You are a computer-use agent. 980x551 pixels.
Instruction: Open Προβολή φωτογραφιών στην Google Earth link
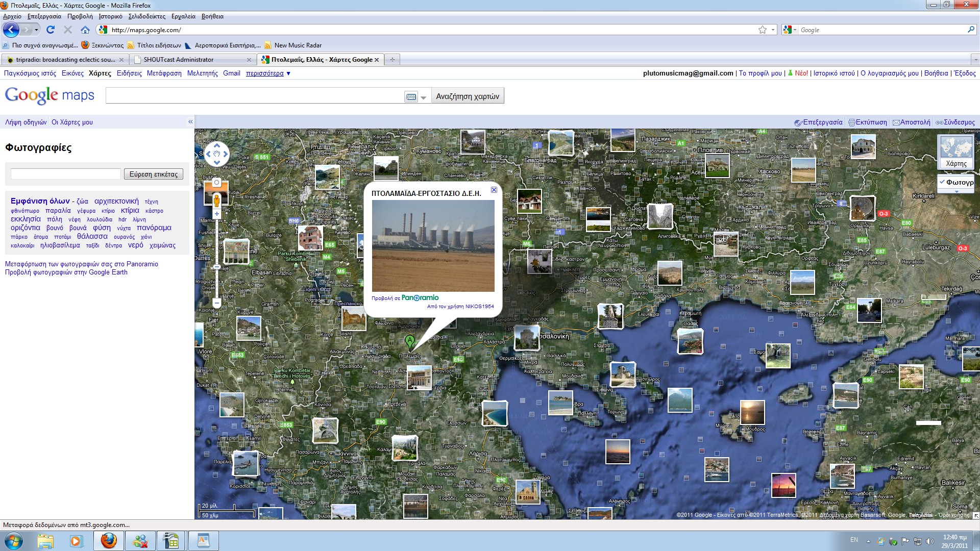(66, 272)
